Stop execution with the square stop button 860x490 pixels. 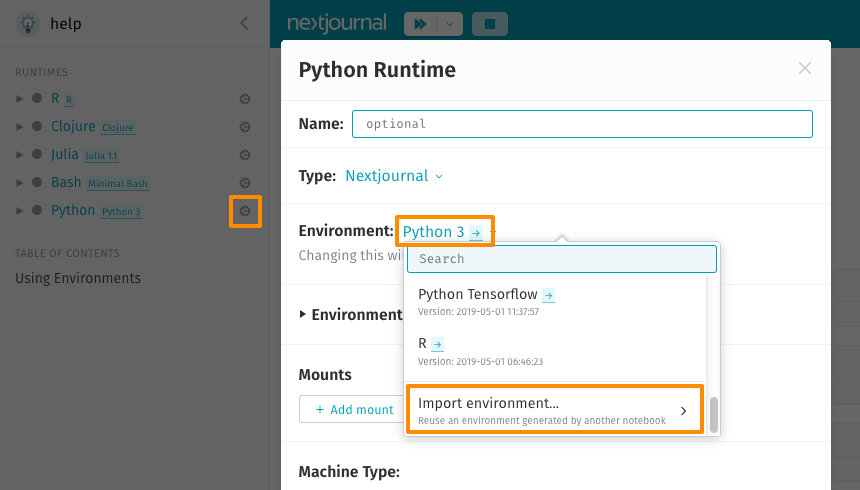tap(490, 24)
